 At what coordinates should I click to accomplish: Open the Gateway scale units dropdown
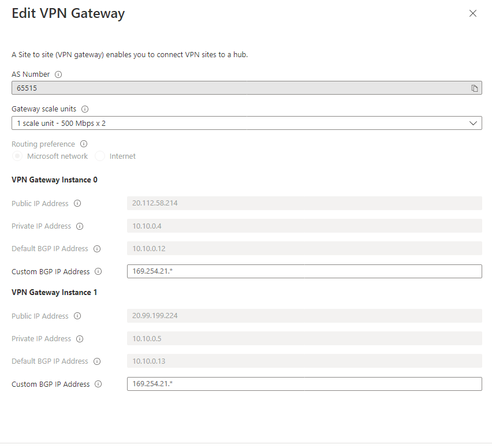point(247,124)
